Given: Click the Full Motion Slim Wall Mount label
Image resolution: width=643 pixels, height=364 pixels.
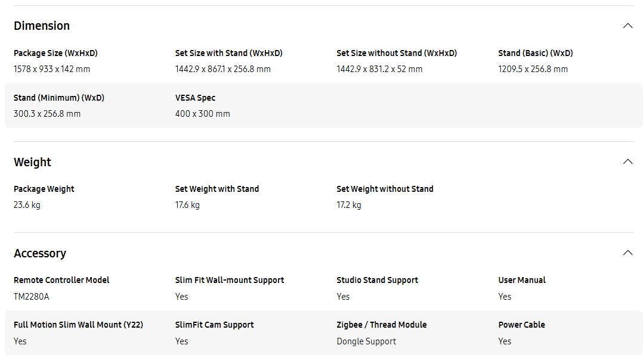Looking at the screenshot, I should click(78, 325).
